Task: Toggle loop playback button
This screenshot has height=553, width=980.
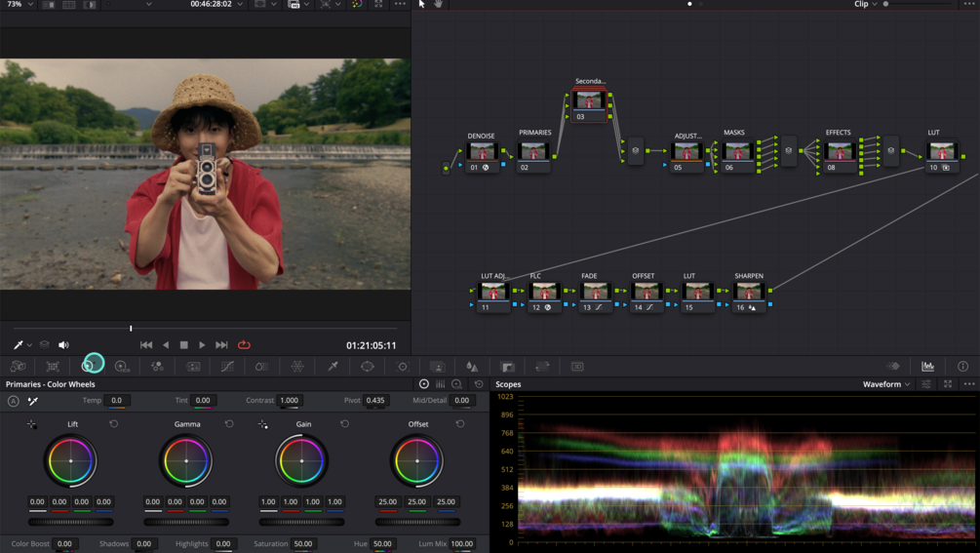Action: 245,345
